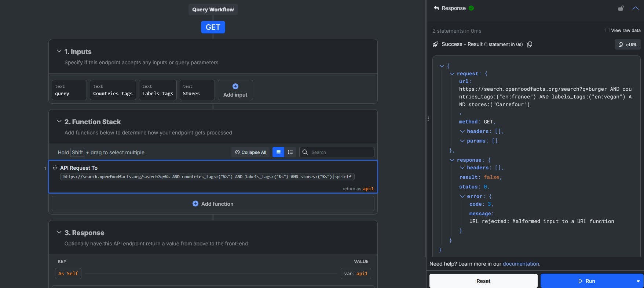Image resolution: width=644 pixels, height=288 pixels.
Task: Click the Reset button
Action: pyautogui.click(x=483, y=281)
